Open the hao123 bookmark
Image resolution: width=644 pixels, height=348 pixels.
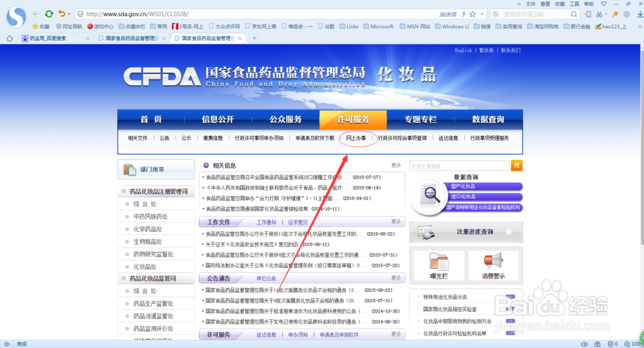click(x=611, y=26)
